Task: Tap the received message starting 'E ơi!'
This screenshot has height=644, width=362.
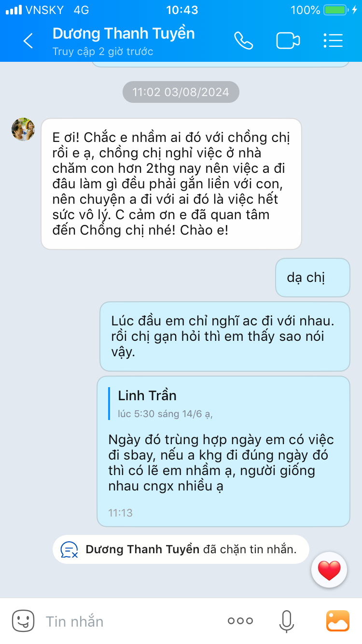Action: pos(171,184)
